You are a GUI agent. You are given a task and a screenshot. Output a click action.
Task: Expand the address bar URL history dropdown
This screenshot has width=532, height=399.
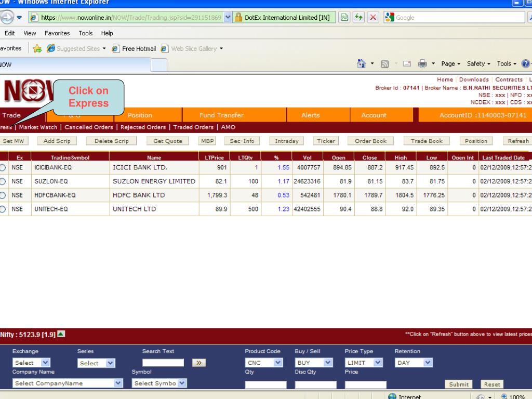228,17
